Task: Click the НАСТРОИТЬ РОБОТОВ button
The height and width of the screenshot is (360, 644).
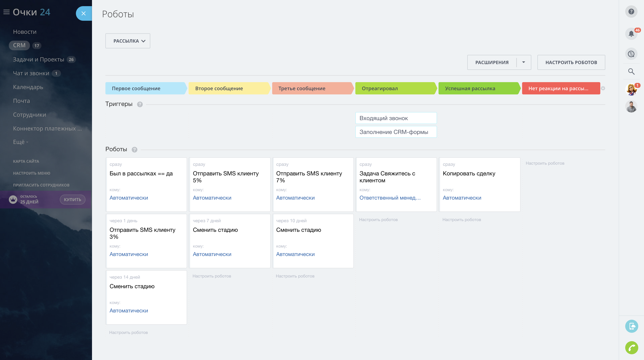Action: (571, 62)
